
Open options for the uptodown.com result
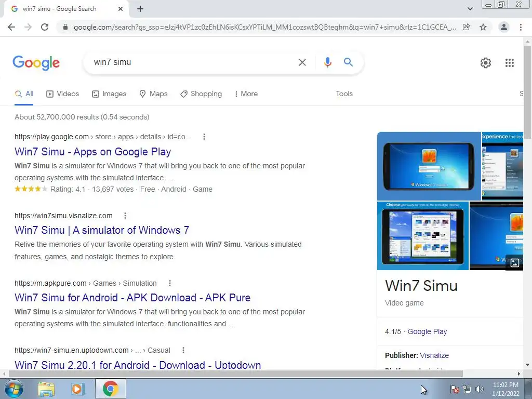pyautogui.click(x=183, y=350)
